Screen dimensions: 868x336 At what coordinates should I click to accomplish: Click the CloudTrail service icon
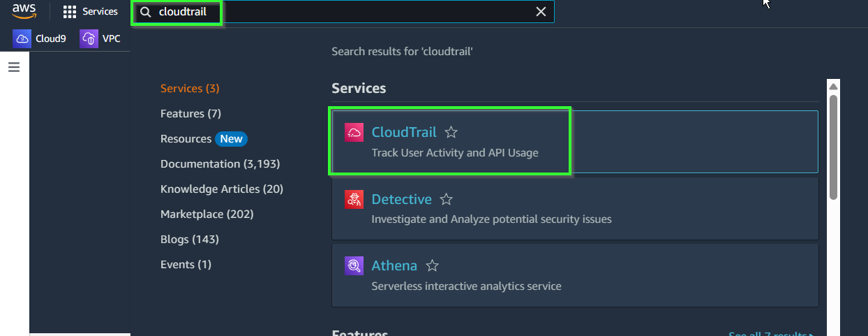pyautogui.click(x=354, y=133)
